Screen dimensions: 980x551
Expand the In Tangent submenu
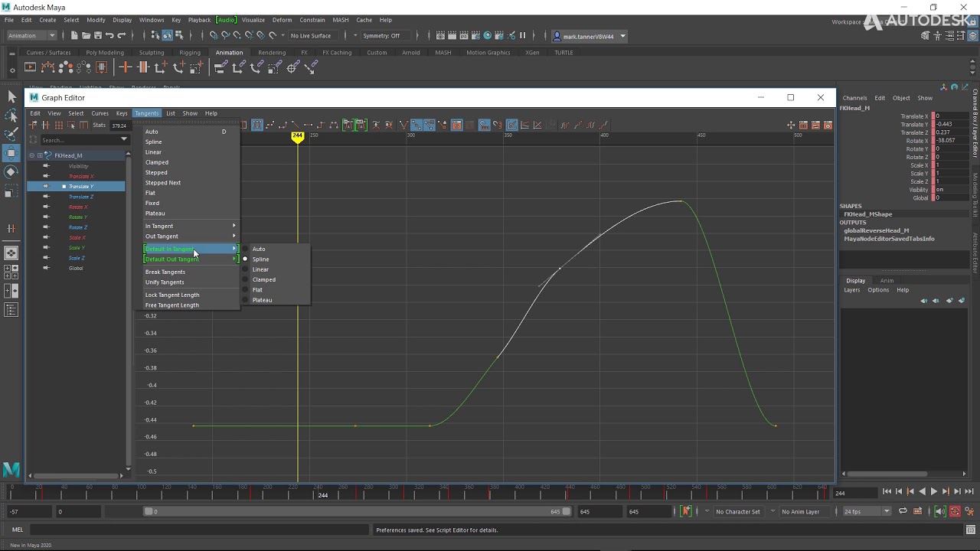(191, 226)
